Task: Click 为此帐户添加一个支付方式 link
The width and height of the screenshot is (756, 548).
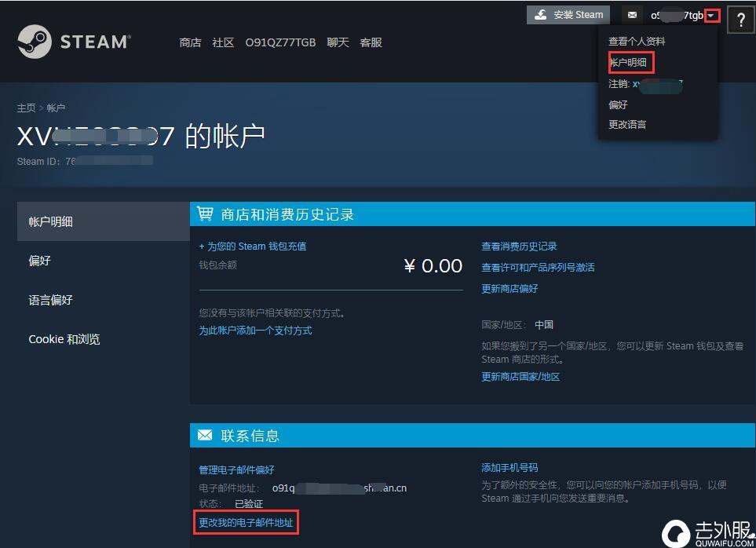Action: tap(256, 331)
